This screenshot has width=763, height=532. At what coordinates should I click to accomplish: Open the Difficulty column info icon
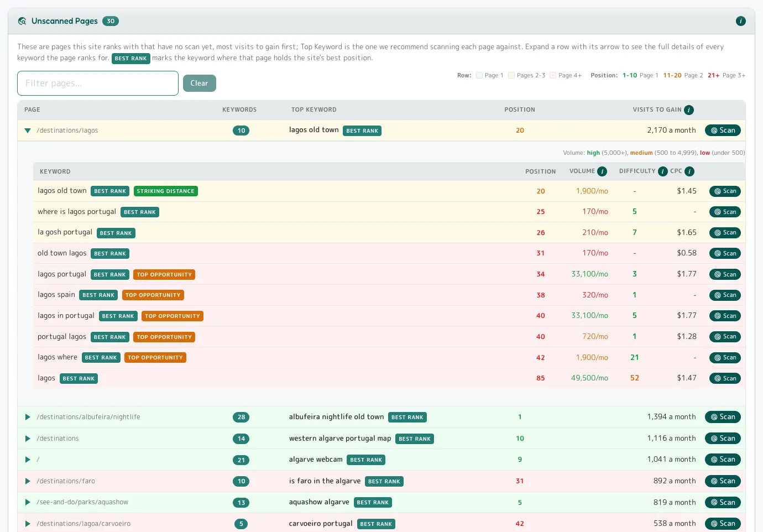point(663,171)
